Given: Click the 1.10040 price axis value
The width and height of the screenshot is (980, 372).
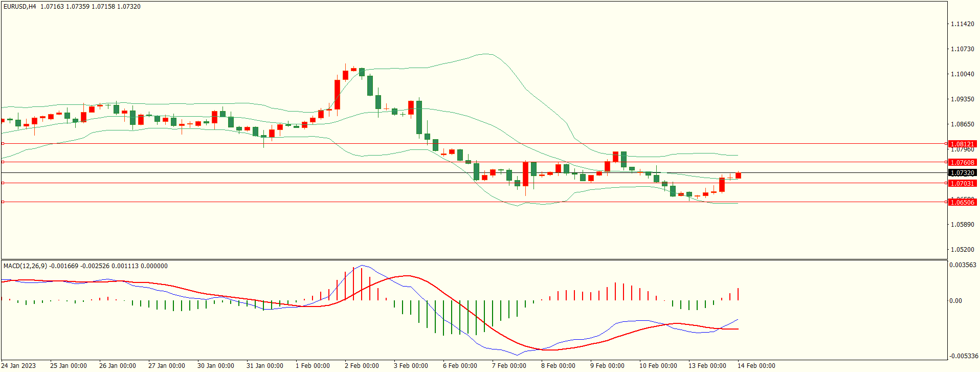Looking at the screenshot, I should pyautogui.click(x=962, y=74).
